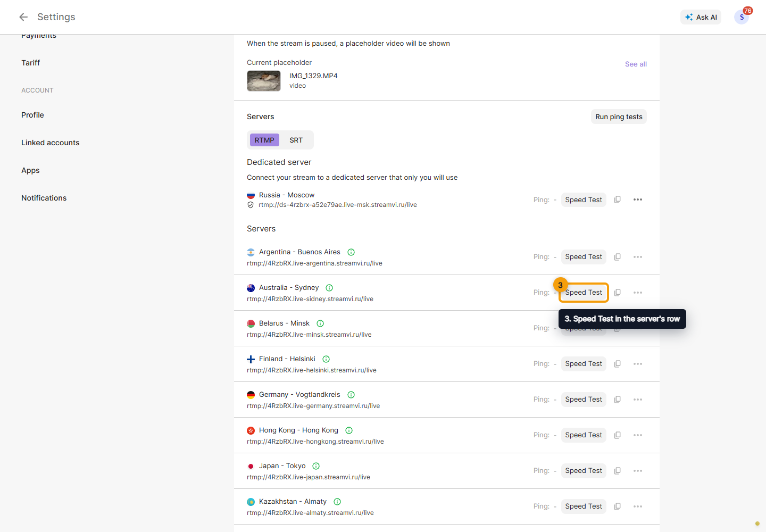
Task: Open more options for Hong Kong server
Action: [638, 435]
